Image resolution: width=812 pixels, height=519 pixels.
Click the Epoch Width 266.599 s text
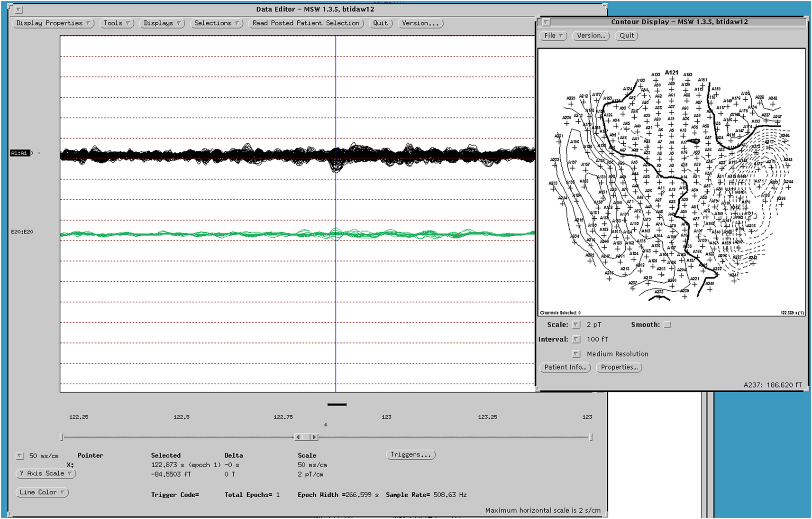click(338, 495)
